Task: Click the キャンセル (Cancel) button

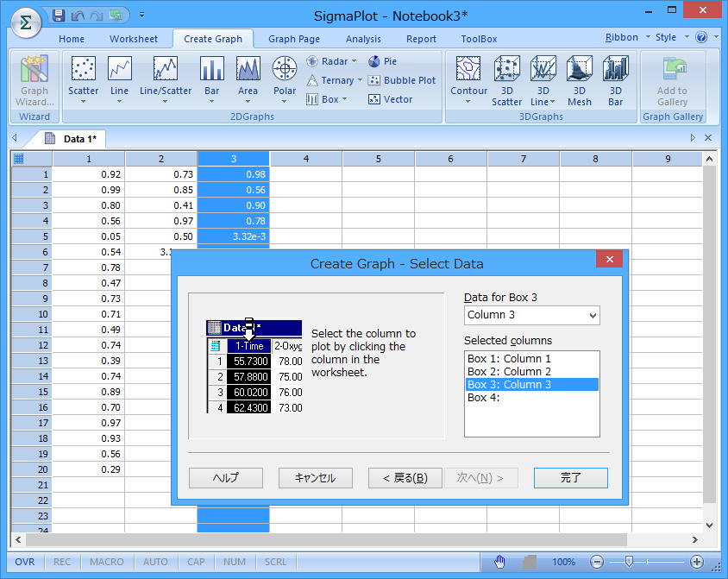Action: 315,478
